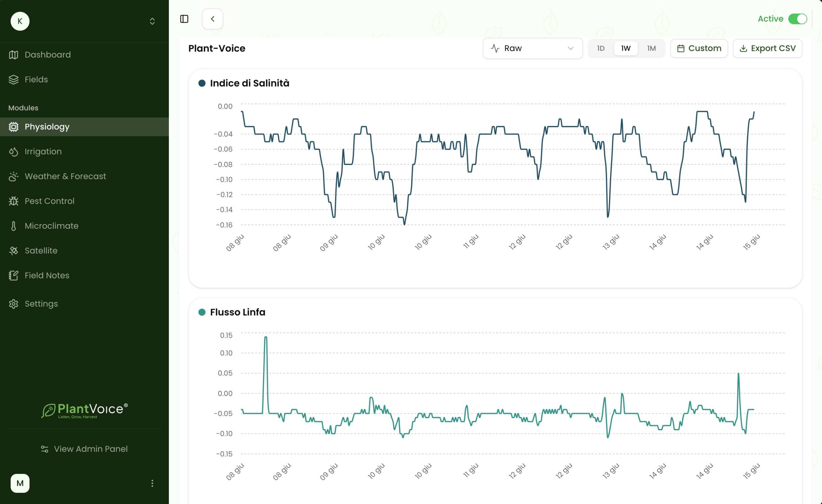The width and height of the screenshot is (822, 504).
Task: Turn off the Active toggle
Action: point(798,19)
